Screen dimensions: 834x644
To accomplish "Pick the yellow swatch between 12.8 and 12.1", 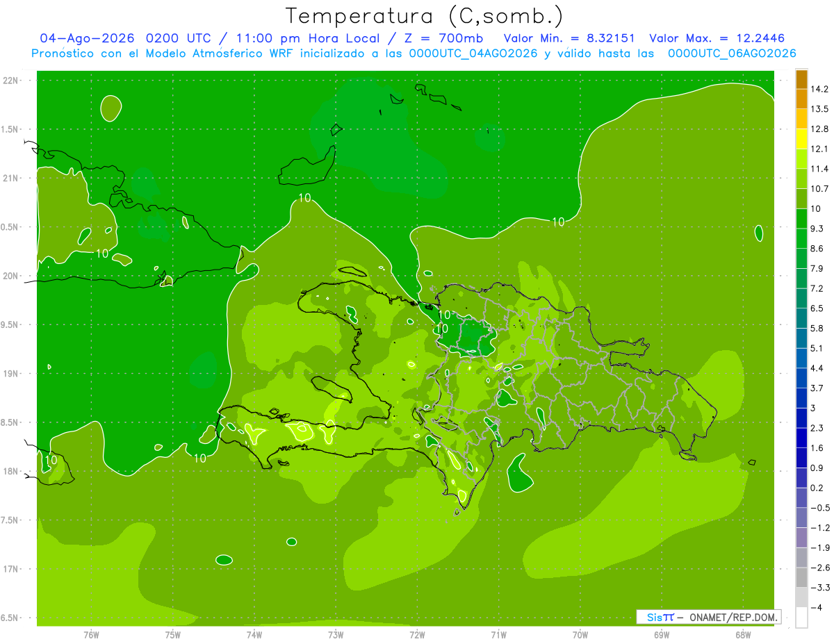I will (801, 138).
